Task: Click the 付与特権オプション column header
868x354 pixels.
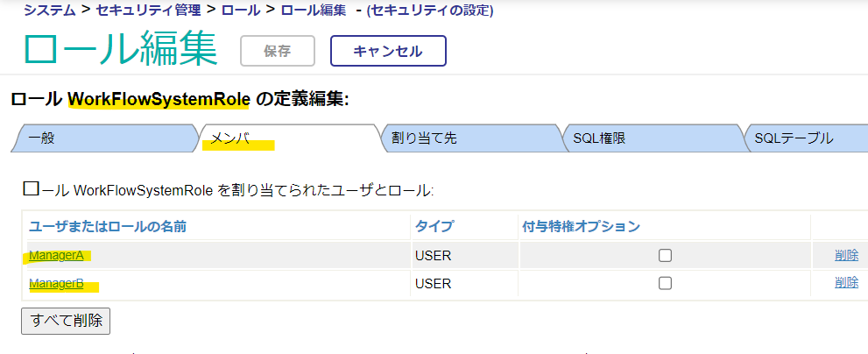Action: click(581, 226)
